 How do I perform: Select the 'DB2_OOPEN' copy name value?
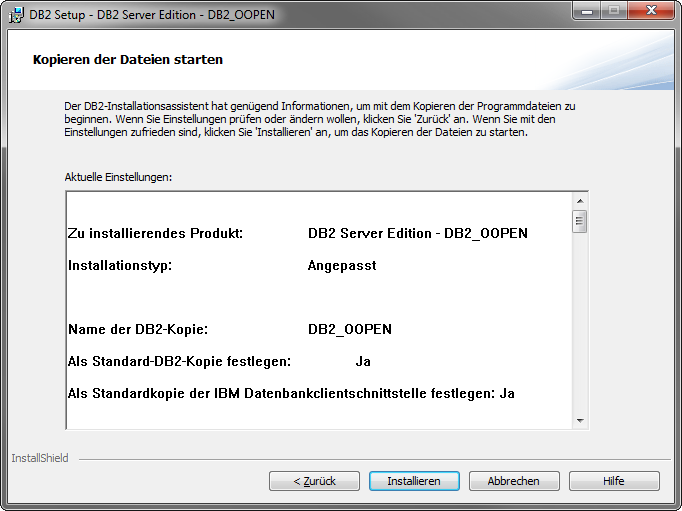[x=350, y=329]
